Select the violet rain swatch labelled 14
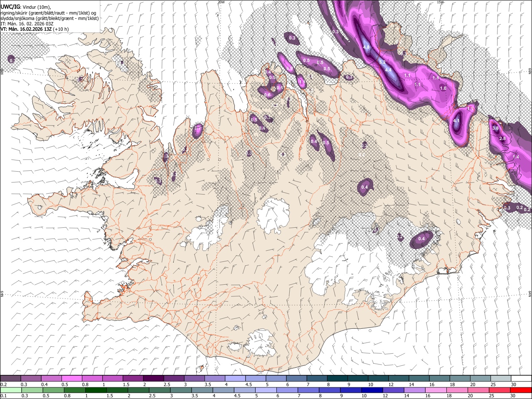 point(414,390)
